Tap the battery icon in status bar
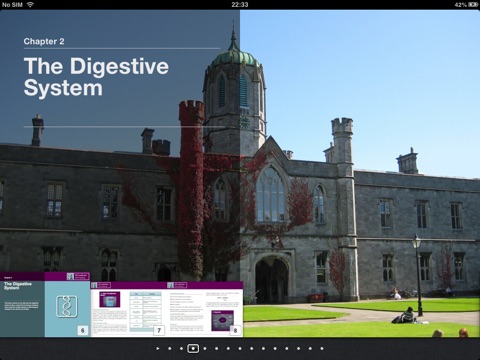The image size is (480, 360). click(473, 5)
